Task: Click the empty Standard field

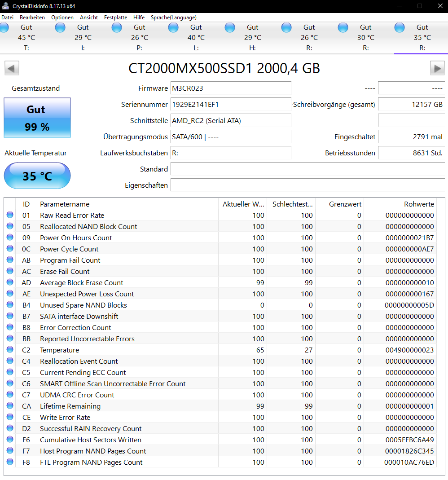Action: 307,169
